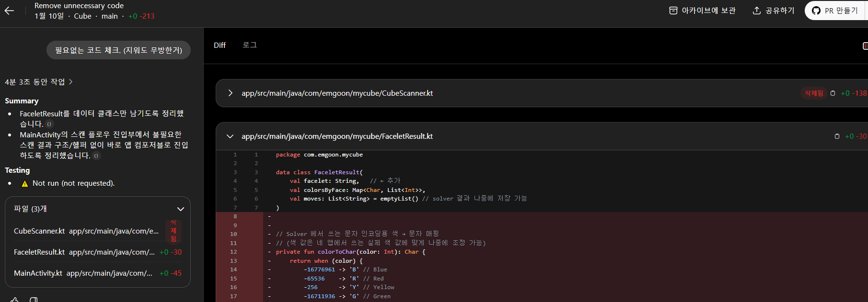Click removed line -16776961 -> 'B' // Blue
This screenshot has height=302, width=868.
[345, 269]
